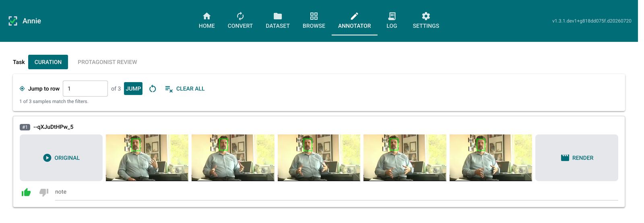Click the JUMP button
644x223 pixels.
(x=133, y=89)
